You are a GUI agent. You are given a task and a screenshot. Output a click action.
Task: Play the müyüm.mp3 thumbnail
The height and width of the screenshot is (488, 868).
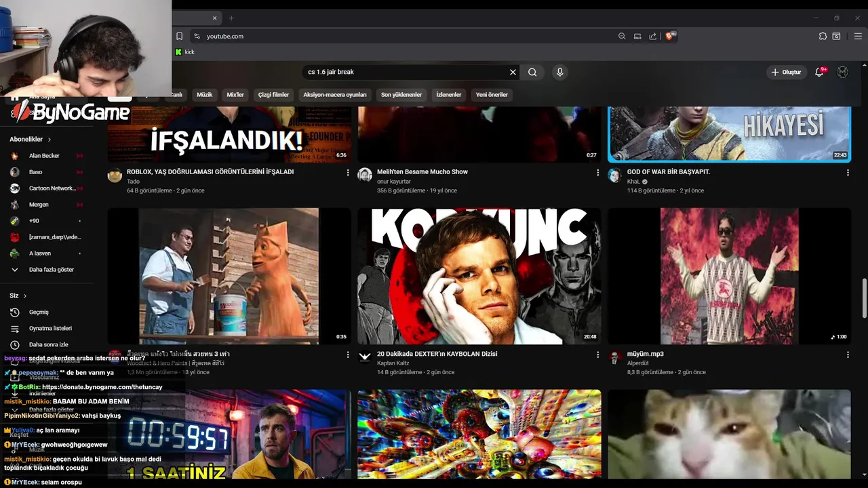730,276
